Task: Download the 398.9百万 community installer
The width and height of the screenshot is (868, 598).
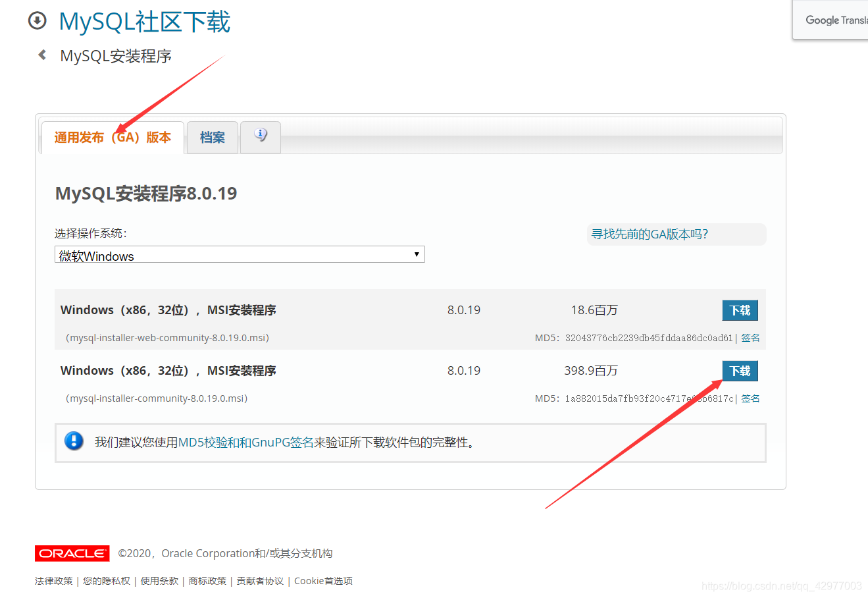Action: point(740,371)
